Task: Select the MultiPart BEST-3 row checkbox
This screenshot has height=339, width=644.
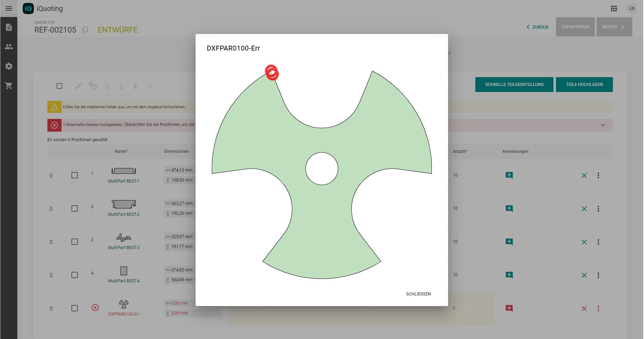Action: click(x=75, y=242)
